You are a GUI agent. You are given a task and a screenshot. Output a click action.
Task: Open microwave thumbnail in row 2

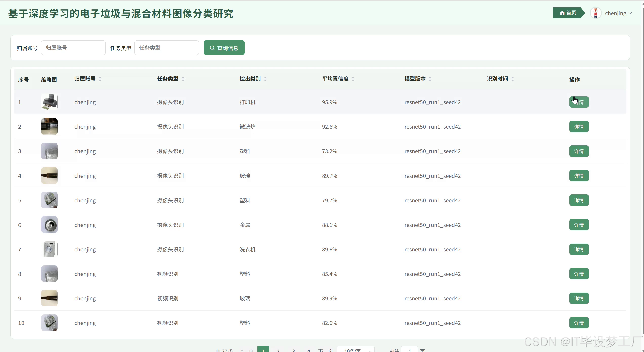pos(49,126)
